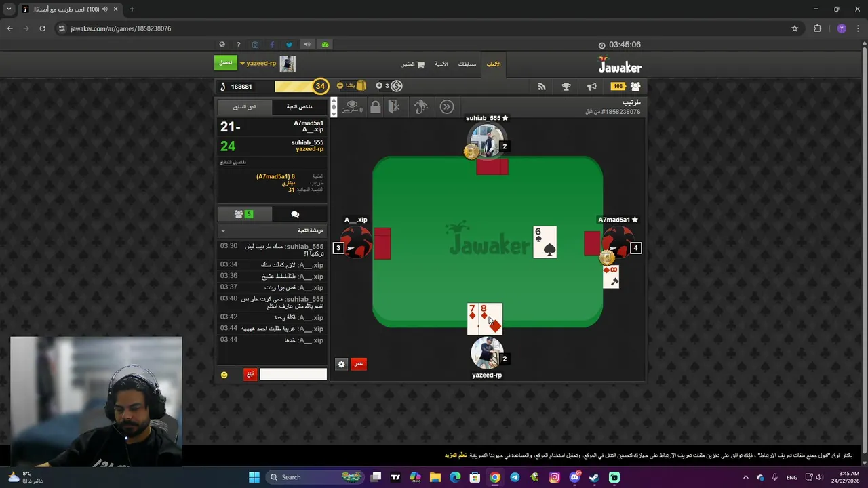
Task: Add باشا membership with plus button
Action: [340, 86]
